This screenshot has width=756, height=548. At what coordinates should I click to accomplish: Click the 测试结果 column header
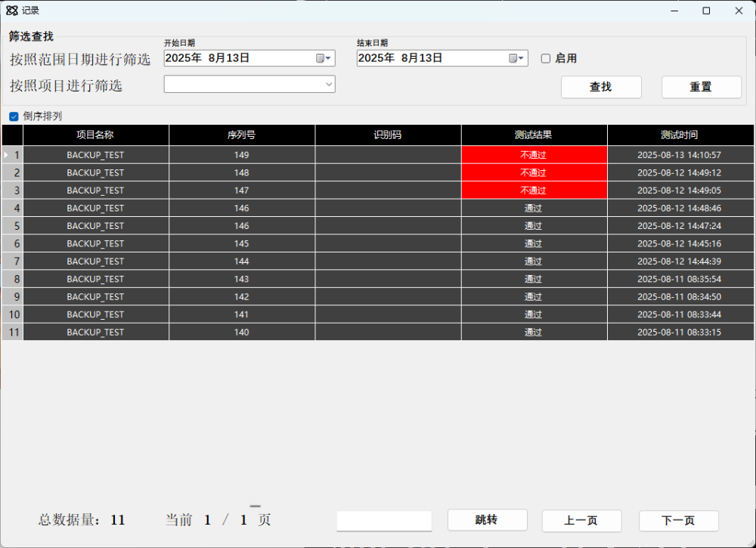[533, 135]
